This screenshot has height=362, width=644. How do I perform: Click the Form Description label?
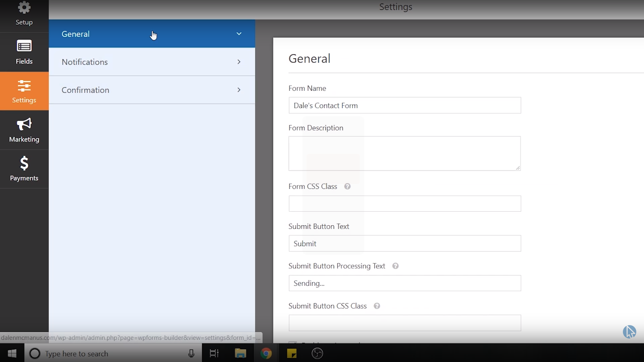tap(316, 128)
